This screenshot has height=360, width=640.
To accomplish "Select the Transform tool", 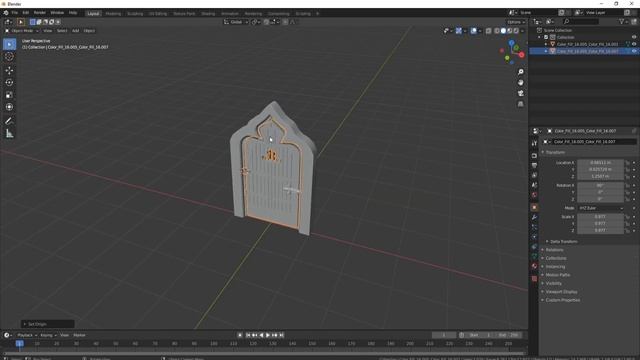I will [x=9, y=107].
